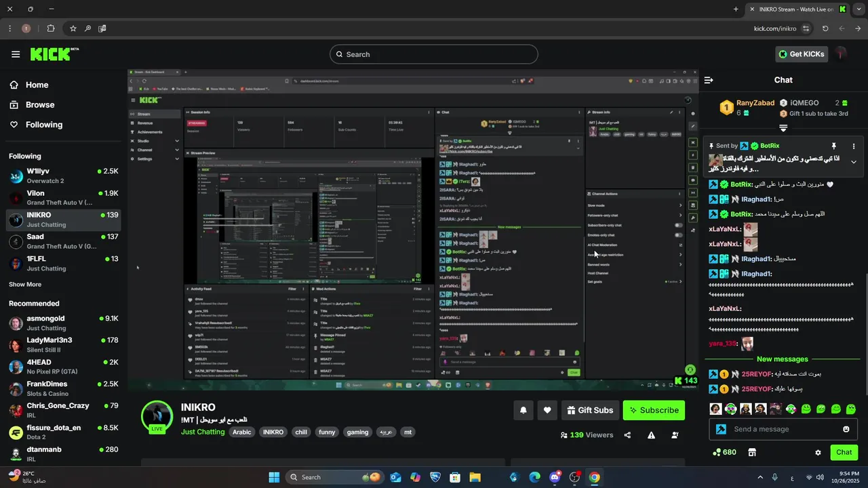Open the 680 channel points balance

click(x=724, y=452)
